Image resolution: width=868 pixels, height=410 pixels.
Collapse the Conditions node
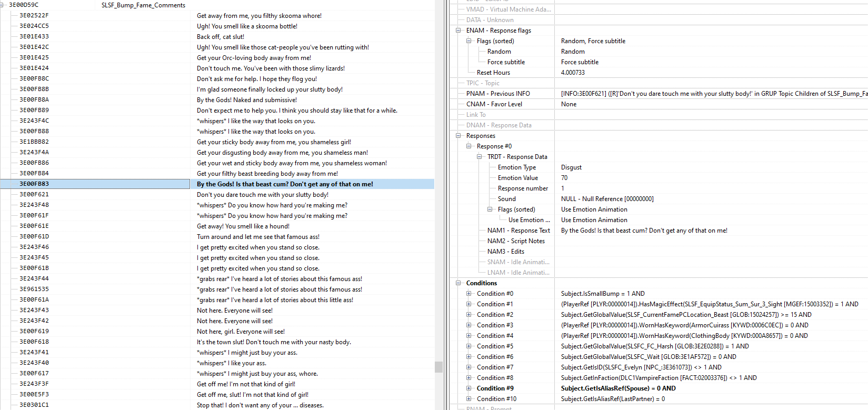458,283
